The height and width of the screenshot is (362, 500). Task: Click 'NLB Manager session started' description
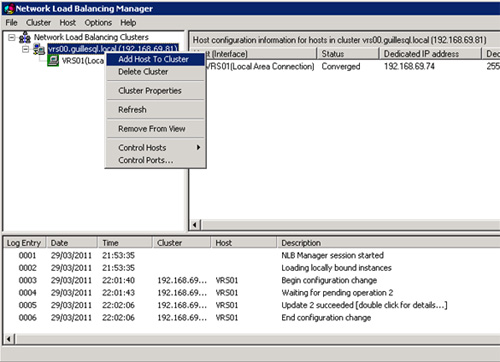[332, 256]
